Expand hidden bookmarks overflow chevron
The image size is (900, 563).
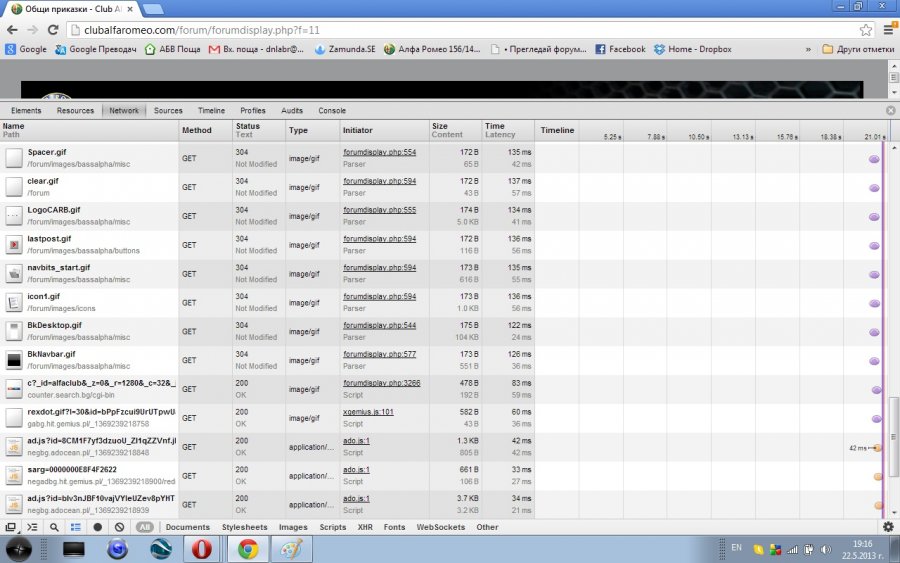[x=808, y=49]
